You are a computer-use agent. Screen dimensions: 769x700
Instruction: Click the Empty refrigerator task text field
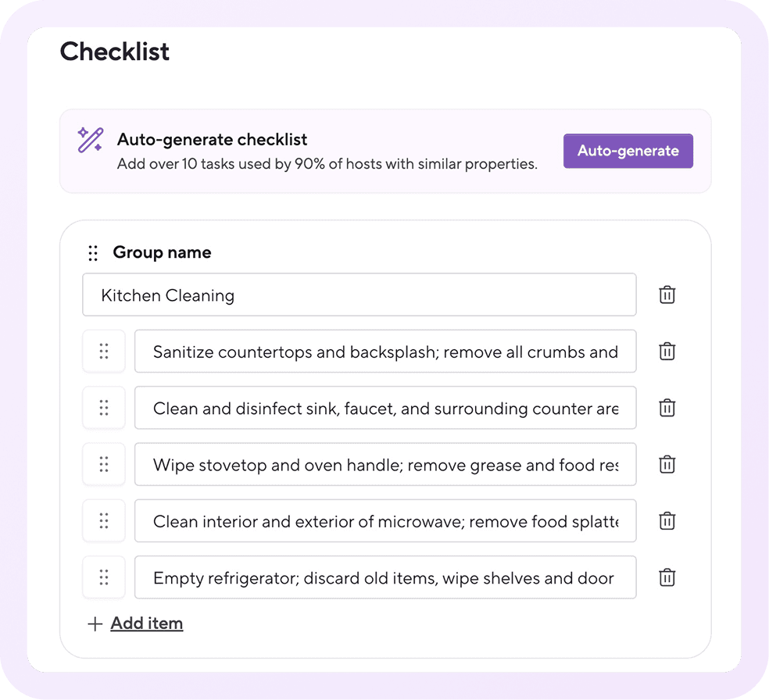385,577
